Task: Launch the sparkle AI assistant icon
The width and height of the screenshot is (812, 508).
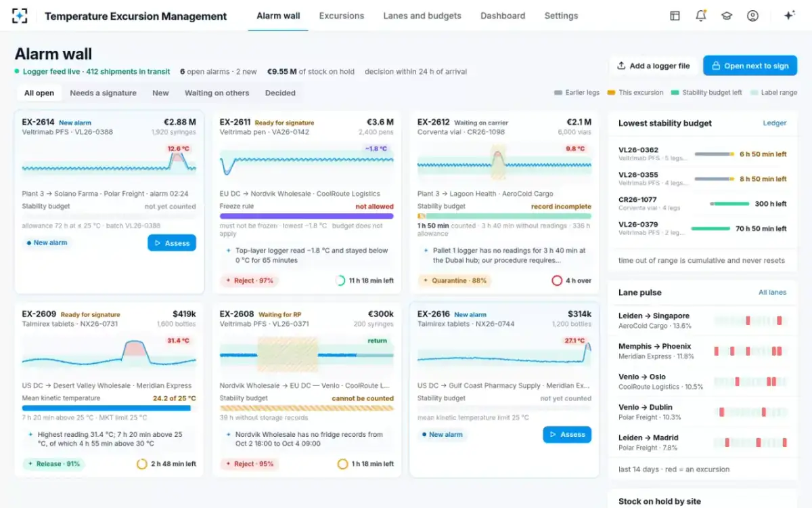Action: click(789, 16)
